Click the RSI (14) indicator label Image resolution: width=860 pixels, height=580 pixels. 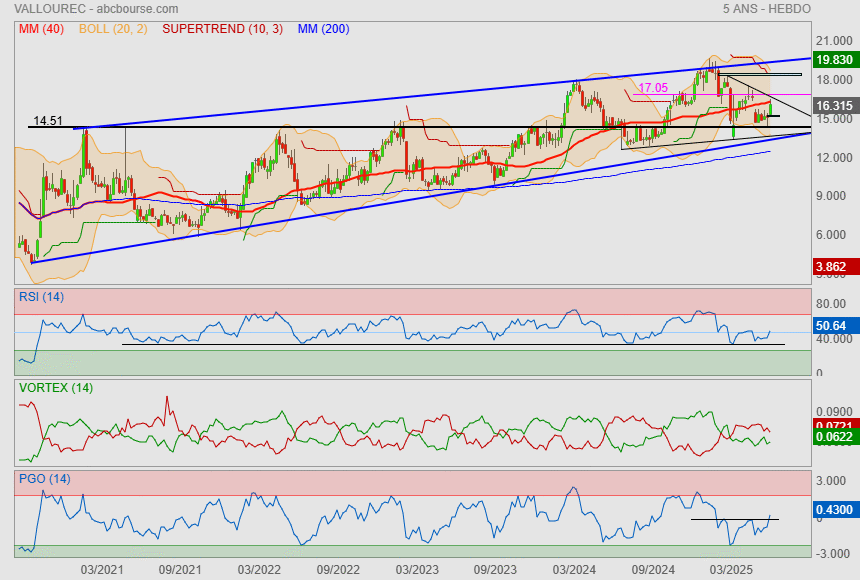point(41,297)
